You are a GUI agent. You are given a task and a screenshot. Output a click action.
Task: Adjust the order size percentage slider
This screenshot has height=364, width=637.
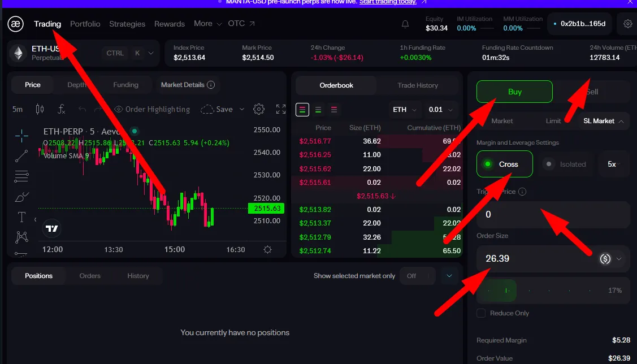click(x=553, y=291)
